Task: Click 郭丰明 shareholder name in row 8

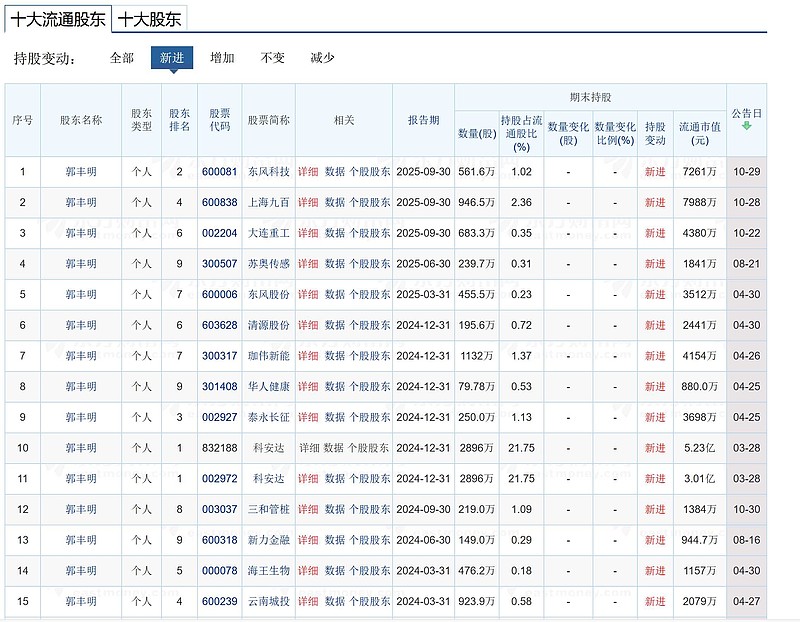Action: tap(81, 386)
